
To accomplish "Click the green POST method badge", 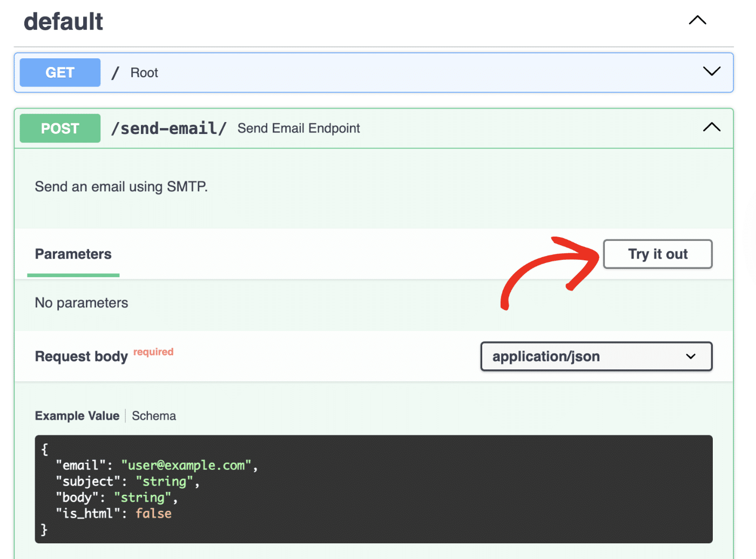I will point(59,128).
